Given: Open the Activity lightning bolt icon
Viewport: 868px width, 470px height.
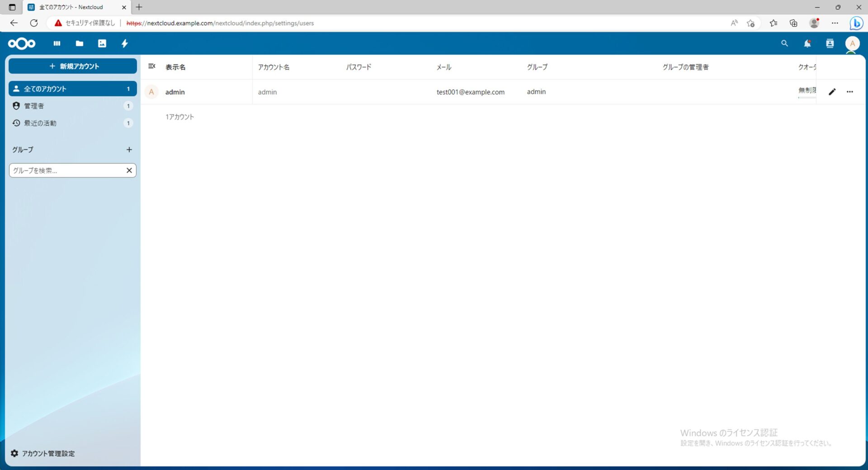Looking at the screenshot, I should pos(125,43).
